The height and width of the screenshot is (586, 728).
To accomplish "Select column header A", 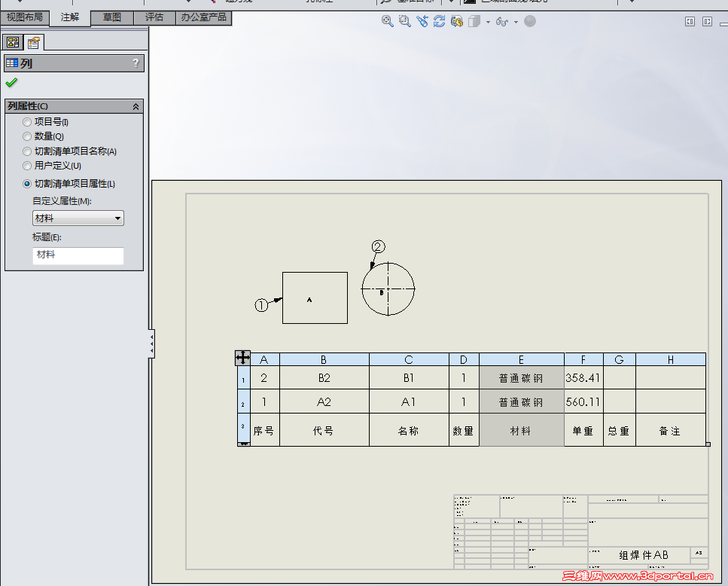I will 264,360.
